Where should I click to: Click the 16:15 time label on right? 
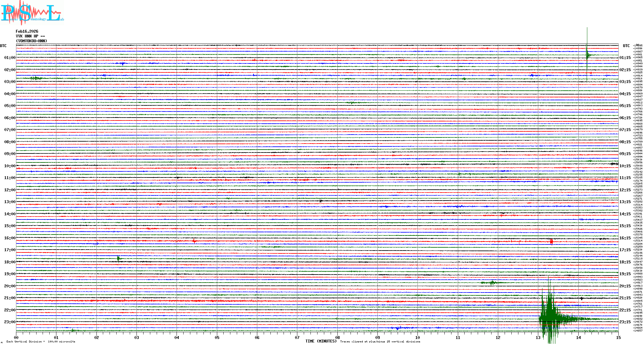[x=625, y=238]
